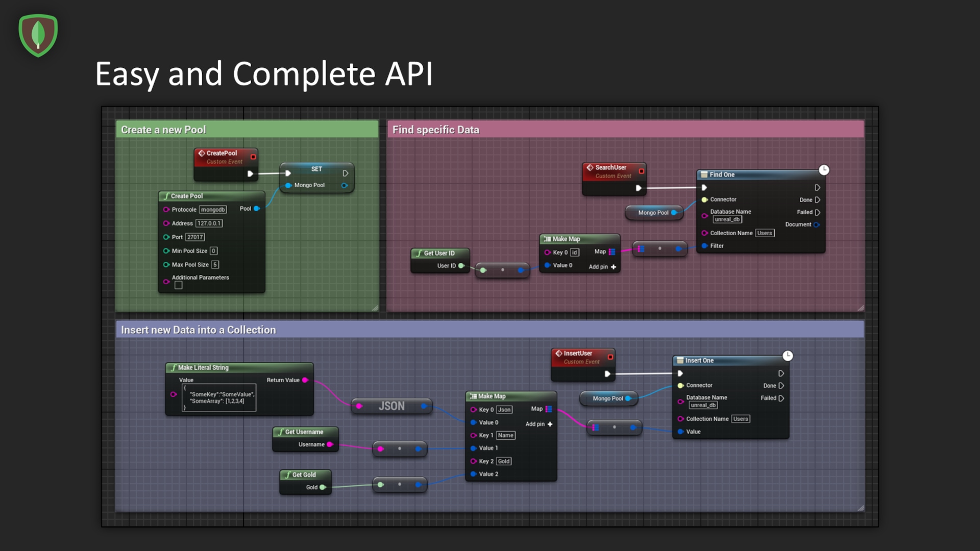Image resolution: width=980 pixels, height=551 pixels.
Task: Click the Port 27017 input field
Action: tap(195, 237)
